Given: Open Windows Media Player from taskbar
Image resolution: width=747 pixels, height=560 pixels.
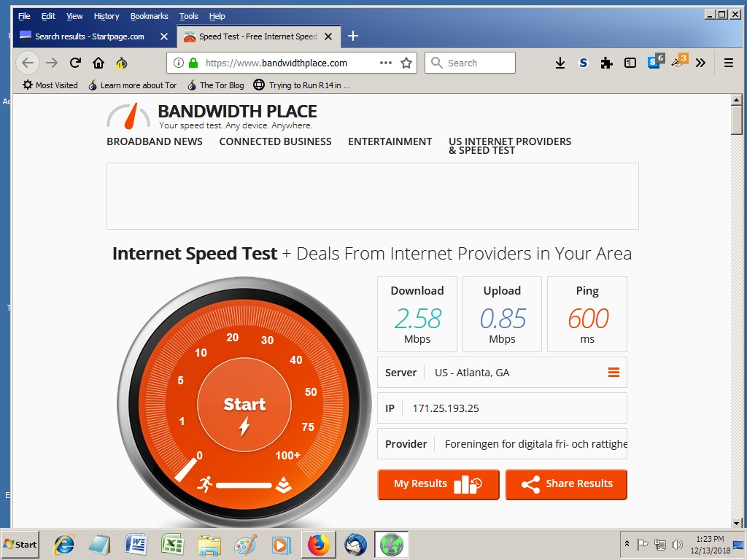Looking at the screenshot, I should [x=282, y=544].
